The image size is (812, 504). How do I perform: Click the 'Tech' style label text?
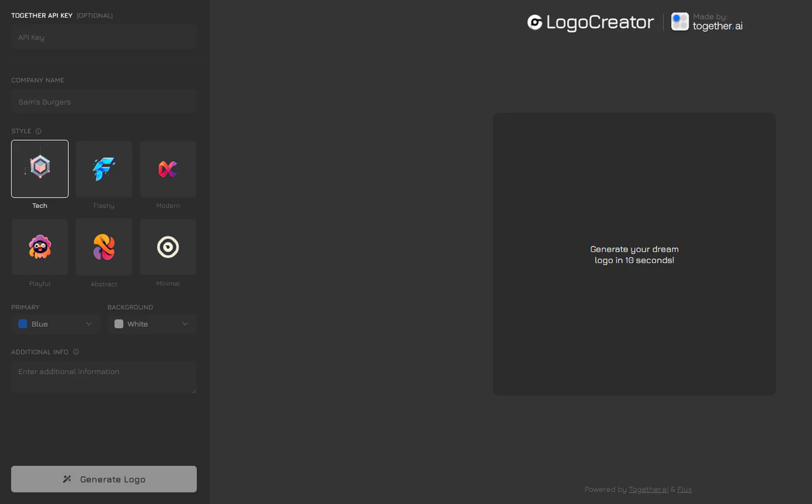coord(40,206)
